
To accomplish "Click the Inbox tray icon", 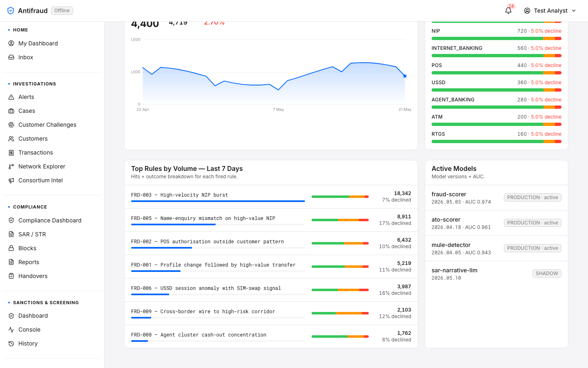I will 11,57.
